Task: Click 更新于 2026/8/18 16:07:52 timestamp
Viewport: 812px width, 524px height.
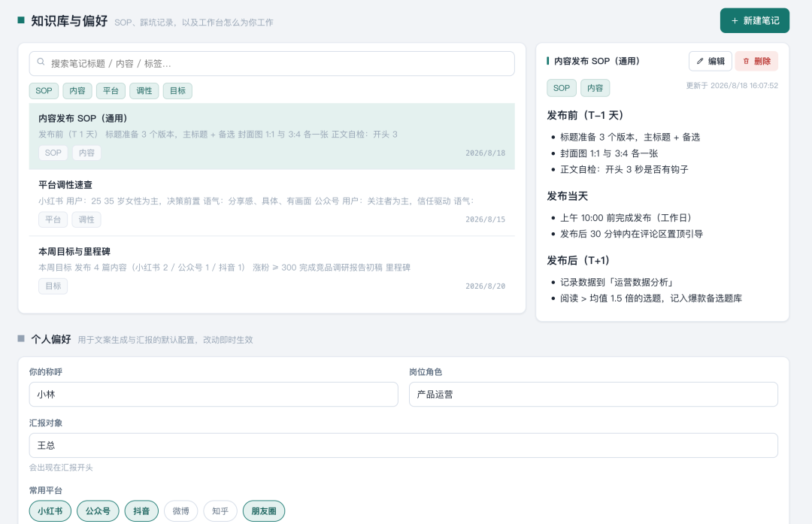Action: click(x=732, y=86)
